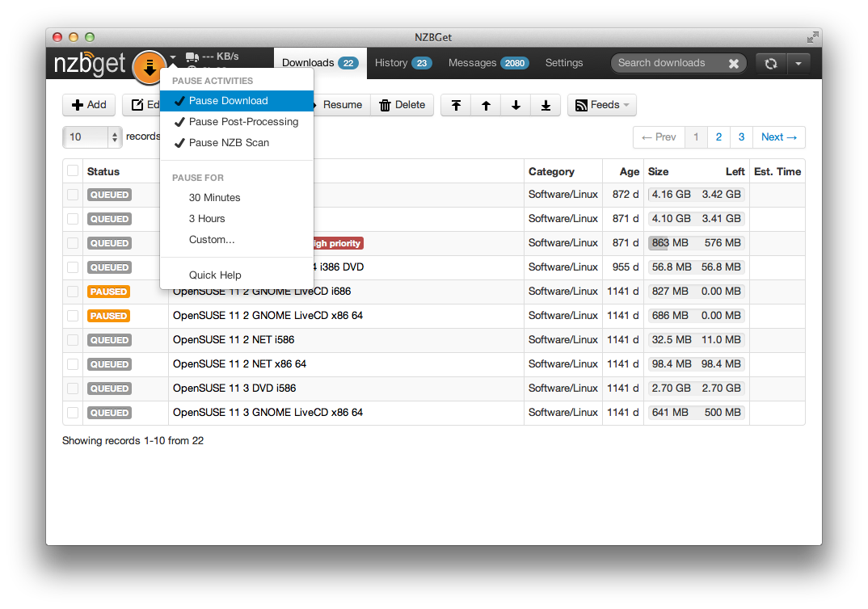
Task: Check the high priority row checkbox
Action: 73,243
